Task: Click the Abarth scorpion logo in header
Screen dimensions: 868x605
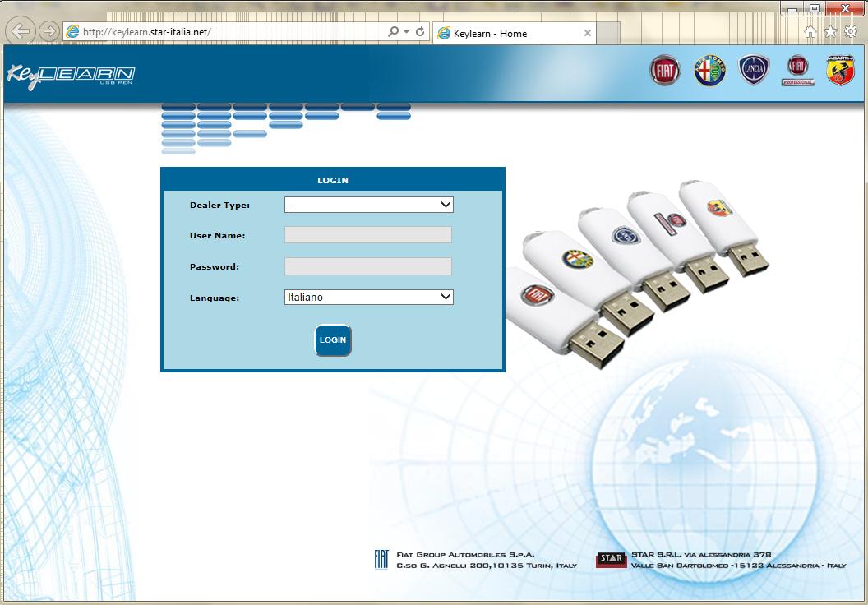Action: point(840,71)
